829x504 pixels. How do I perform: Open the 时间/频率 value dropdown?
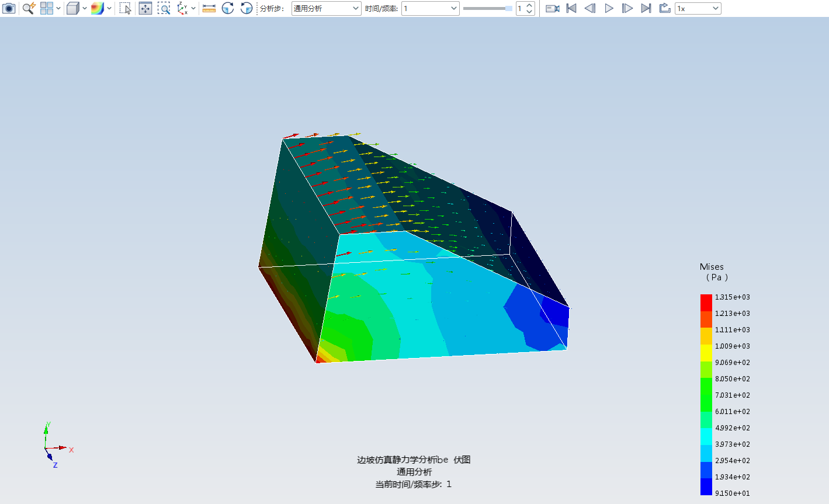(431, 8)
